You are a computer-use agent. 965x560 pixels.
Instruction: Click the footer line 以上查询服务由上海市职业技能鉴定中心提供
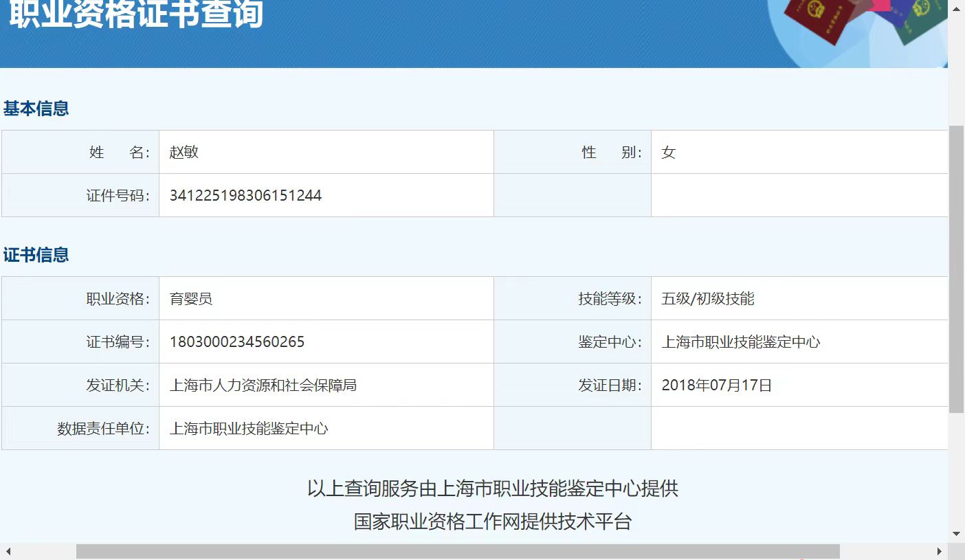(x=493, y=489)
